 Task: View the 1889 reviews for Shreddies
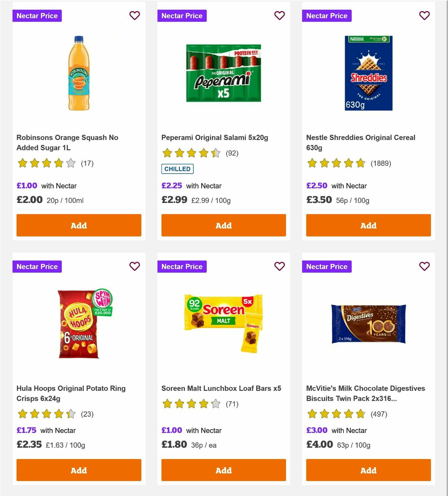(x=380, y=163)
